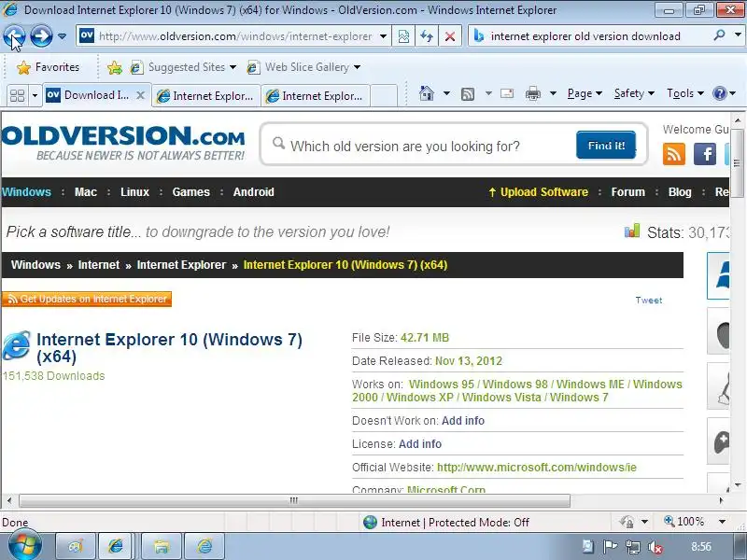Open the Tools menu

(x=684, y=93)
